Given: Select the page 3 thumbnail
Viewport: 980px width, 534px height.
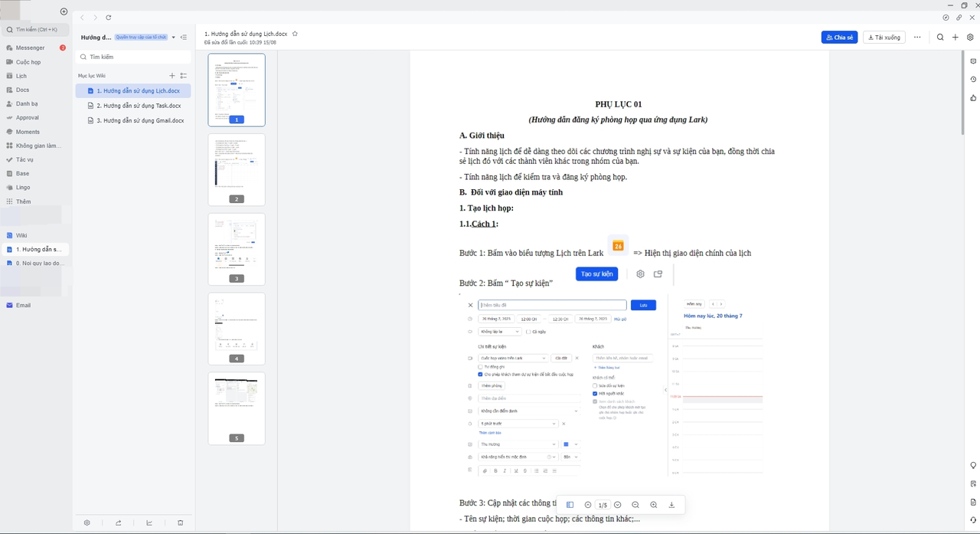Looking at the screenshot, I should pos(237,249).
